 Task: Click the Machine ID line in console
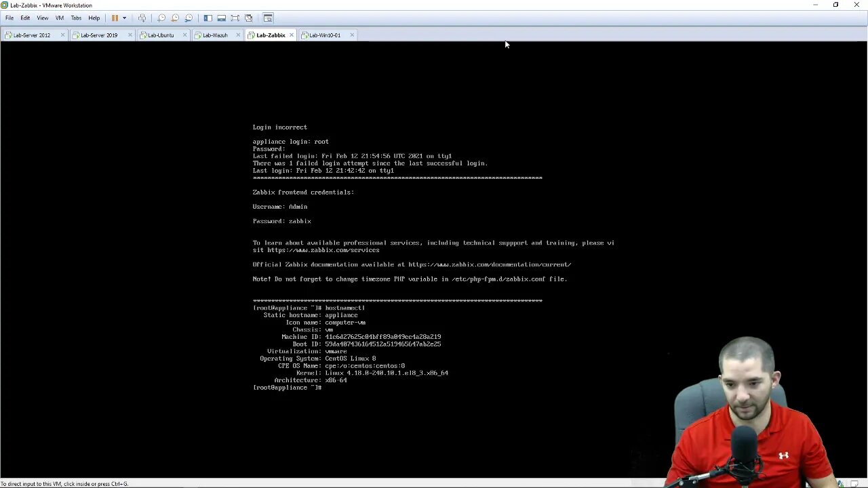pos(361,337)
